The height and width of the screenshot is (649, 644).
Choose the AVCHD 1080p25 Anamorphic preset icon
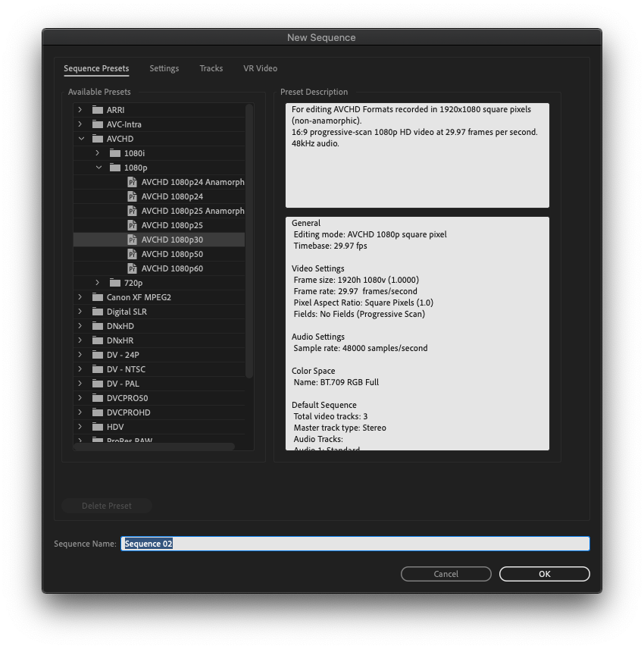pyautogui.click(x=133, y=211)
